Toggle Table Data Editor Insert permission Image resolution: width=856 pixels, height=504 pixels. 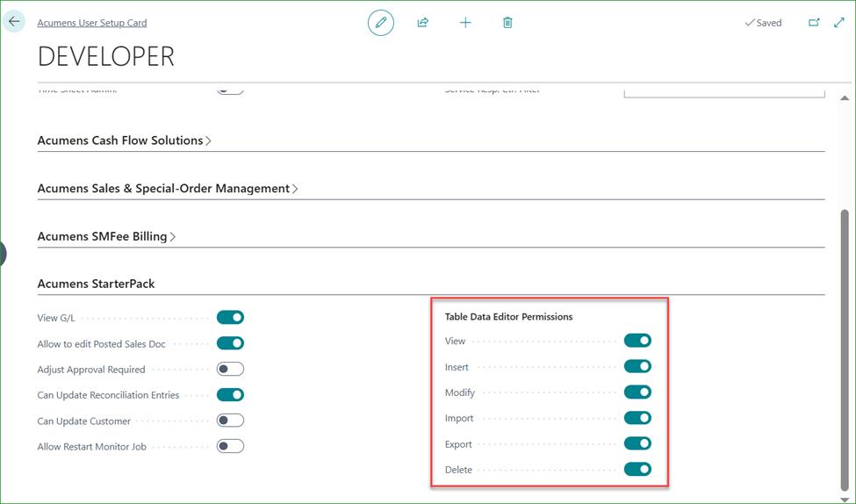[x=637, y=366]
